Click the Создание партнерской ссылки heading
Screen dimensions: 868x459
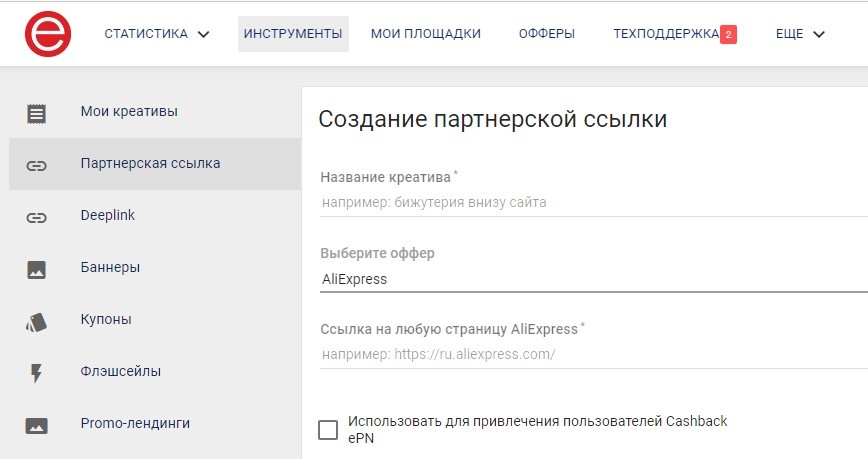[493, 120]
